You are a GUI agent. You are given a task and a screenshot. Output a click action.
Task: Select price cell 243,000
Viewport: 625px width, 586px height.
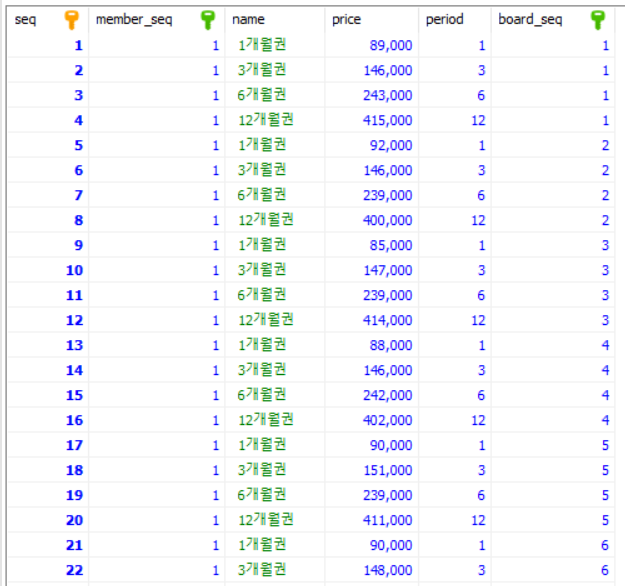[x=371, y=95]
